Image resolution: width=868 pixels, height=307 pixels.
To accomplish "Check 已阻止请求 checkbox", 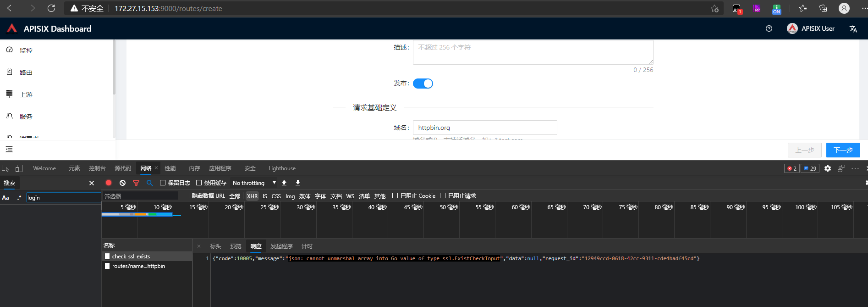I will 443,195.
